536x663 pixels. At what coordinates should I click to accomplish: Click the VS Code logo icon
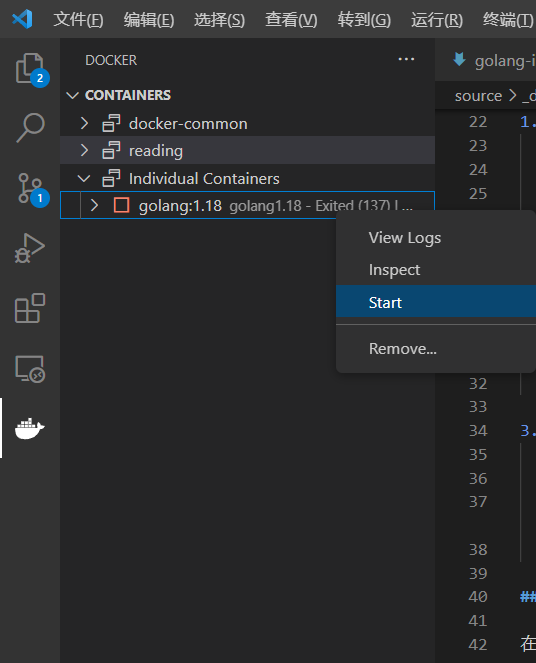click(x=22, y=19)
